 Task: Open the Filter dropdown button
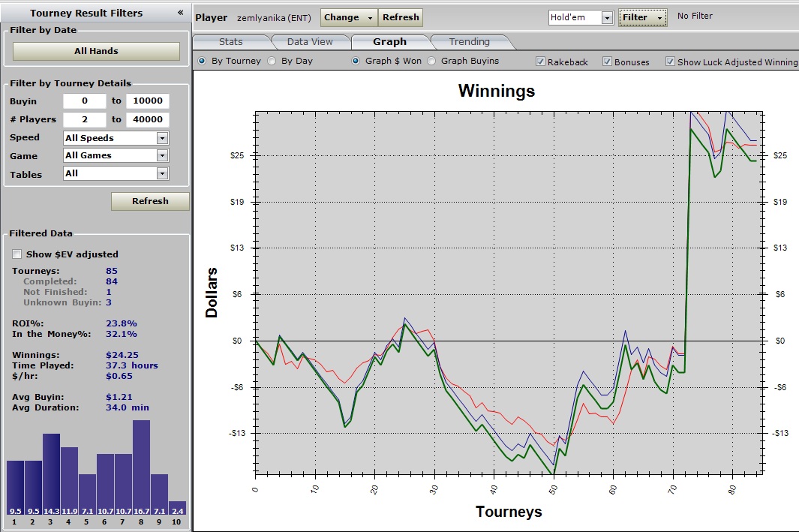tap(642, 17)
